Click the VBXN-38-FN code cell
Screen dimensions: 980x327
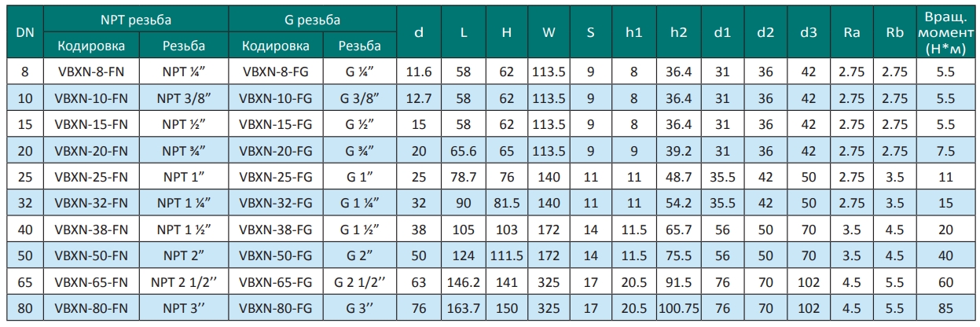86,228
